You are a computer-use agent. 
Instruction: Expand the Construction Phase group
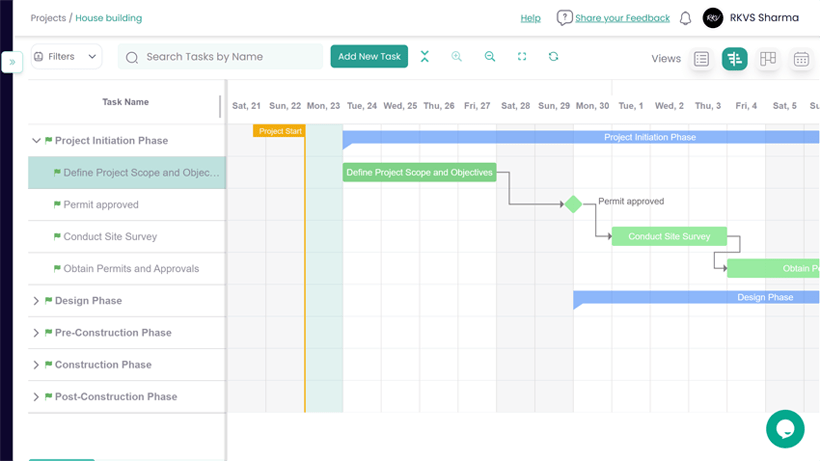click(x=36, y=365)
